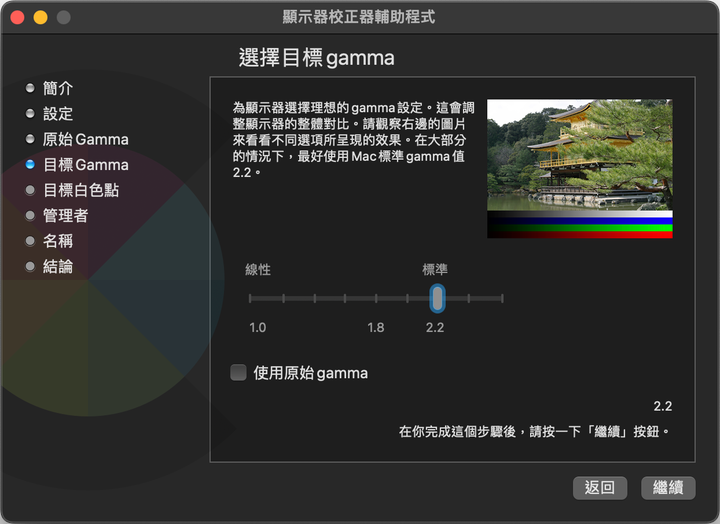Click the 選擇目標 gamma heading
This screenshot has width=720, height=524.
(316, 58)
